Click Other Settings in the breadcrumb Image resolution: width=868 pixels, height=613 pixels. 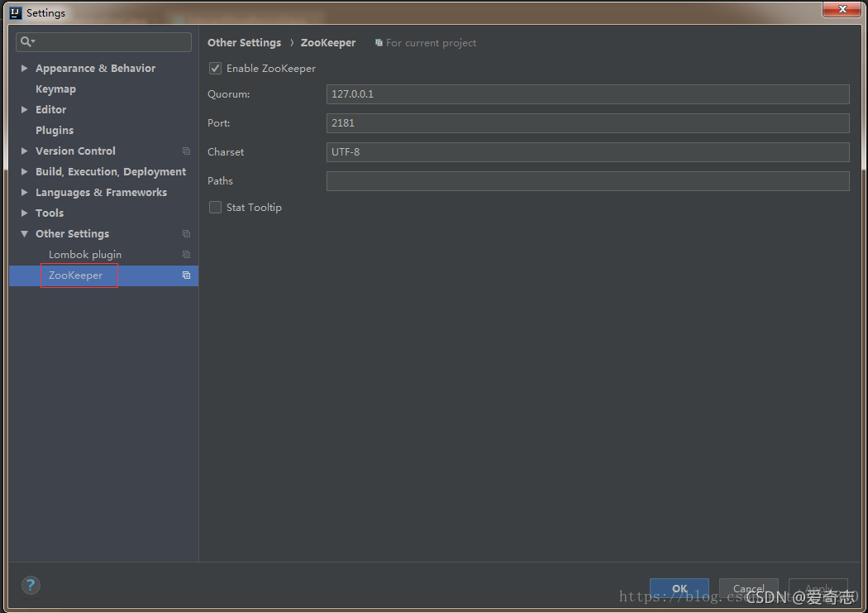244,43
